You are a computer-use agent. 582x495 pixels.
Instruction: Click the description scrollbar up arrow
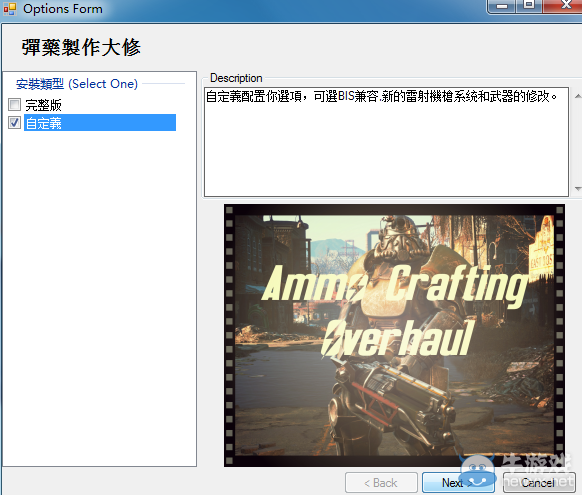pyautogui.click(x=578, y=96)
